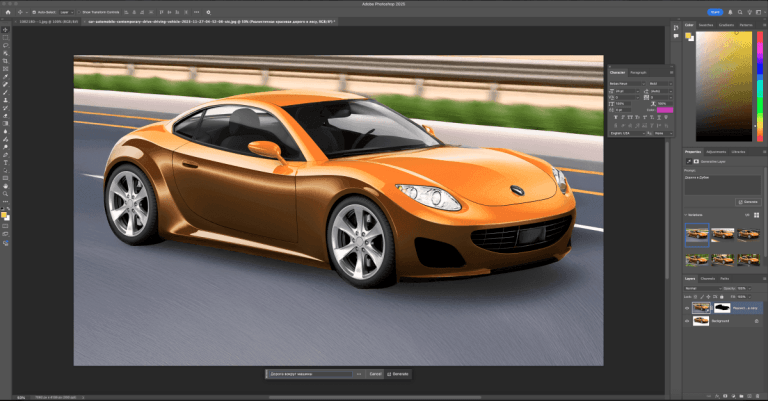Switch to the Channels tab

pos(707,278)
